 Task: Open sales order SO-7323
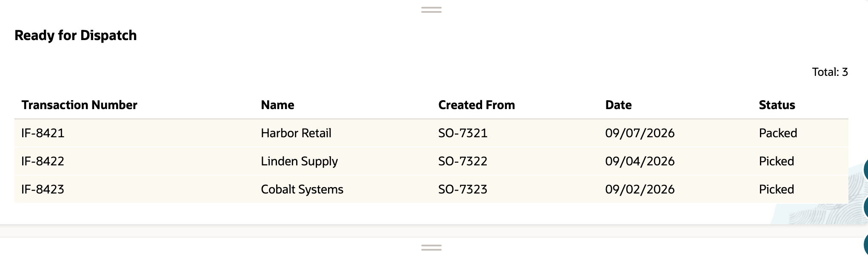click(463, 189)
